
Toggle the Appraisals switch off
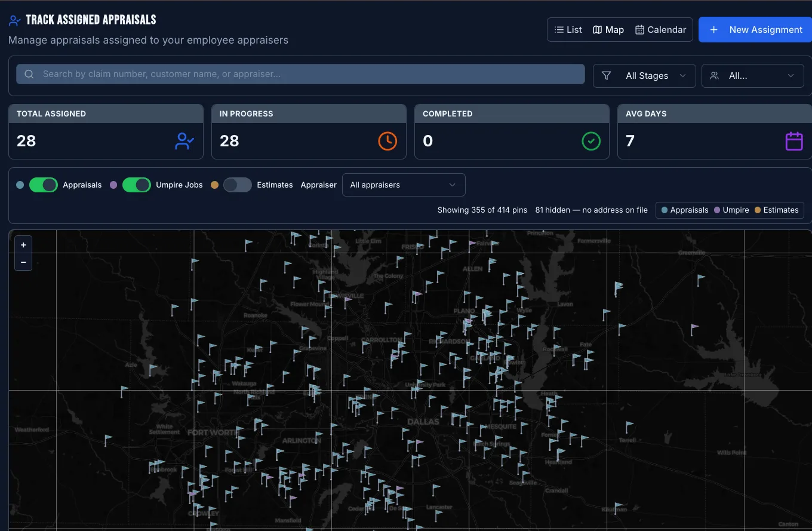tap(44, 185)
